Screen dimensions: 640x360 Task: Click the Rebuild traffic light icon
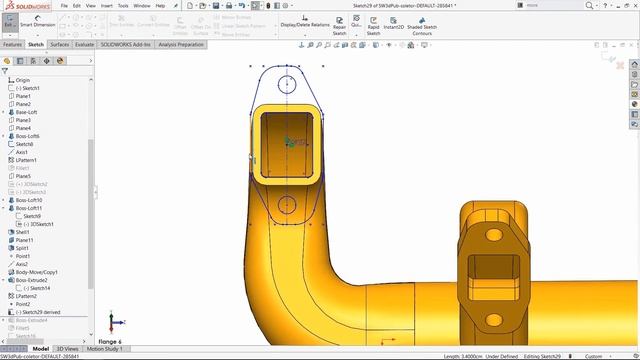pyautogui.click(x=268, y=6)
